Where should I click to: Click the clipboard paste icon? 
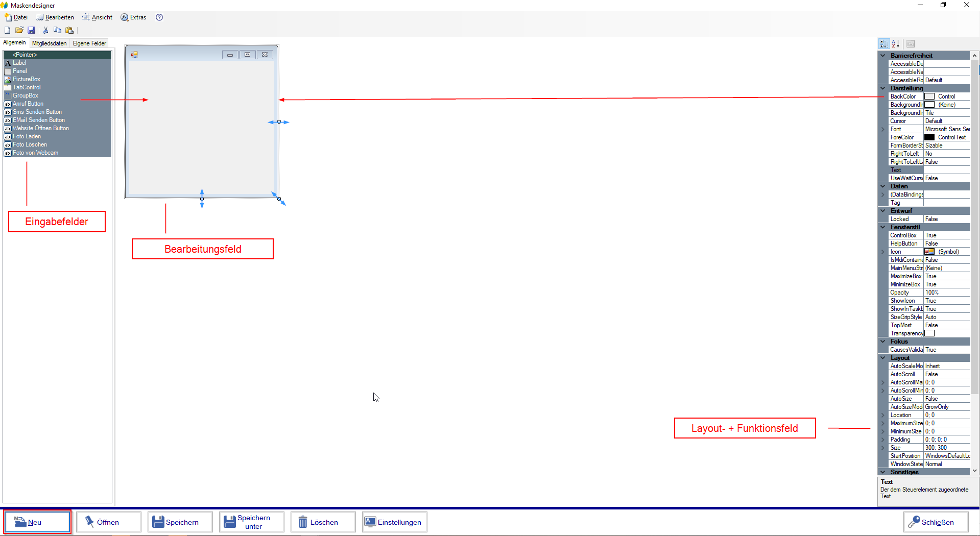[69, 31]
